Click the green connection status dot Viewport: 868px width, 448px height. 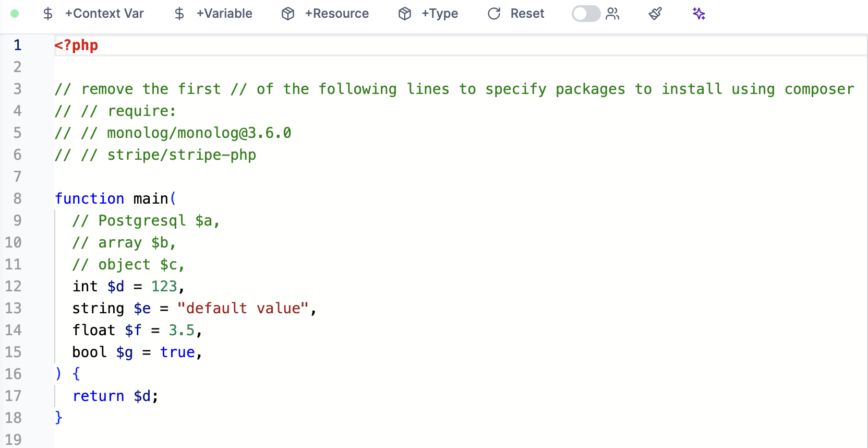(x=15, y=14)
